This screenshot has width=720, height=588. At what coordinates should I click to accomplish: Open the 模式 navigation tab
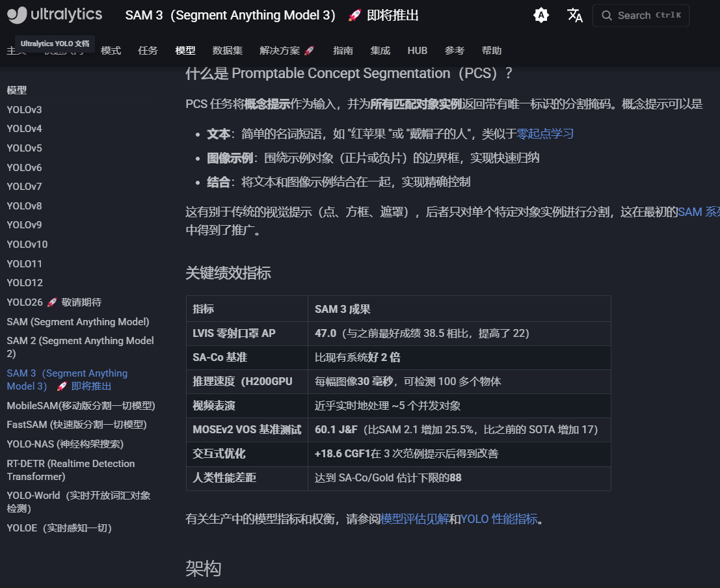click(x=111, y=51)
